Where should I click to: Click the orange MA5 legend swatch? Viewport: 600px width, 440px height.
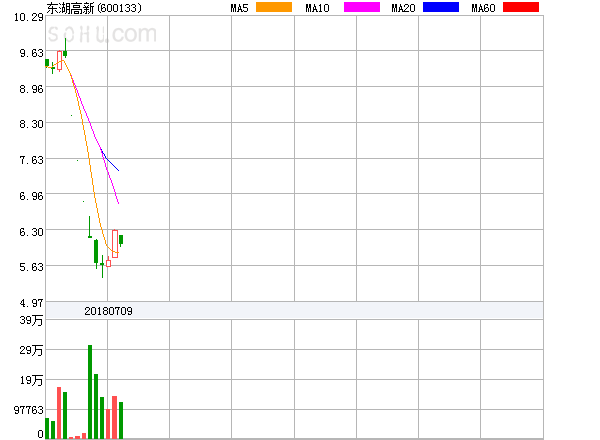click(274, 7)
